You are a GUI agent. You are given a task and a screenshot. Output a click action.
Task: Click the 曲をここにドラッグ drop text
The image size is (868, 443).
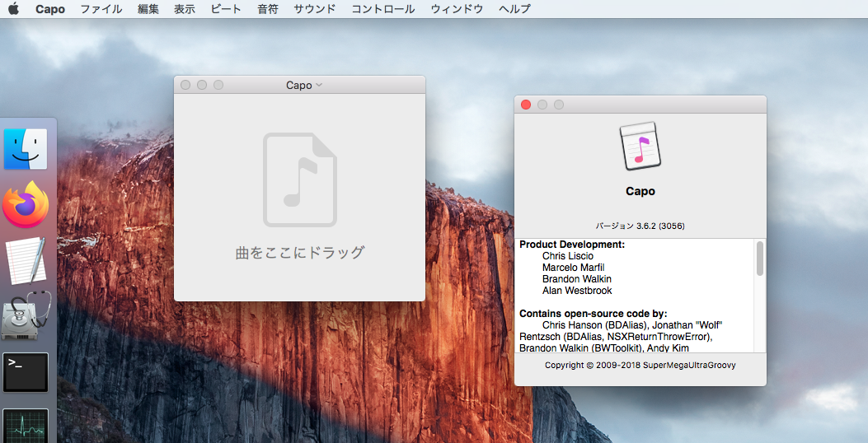click(300, 253)
